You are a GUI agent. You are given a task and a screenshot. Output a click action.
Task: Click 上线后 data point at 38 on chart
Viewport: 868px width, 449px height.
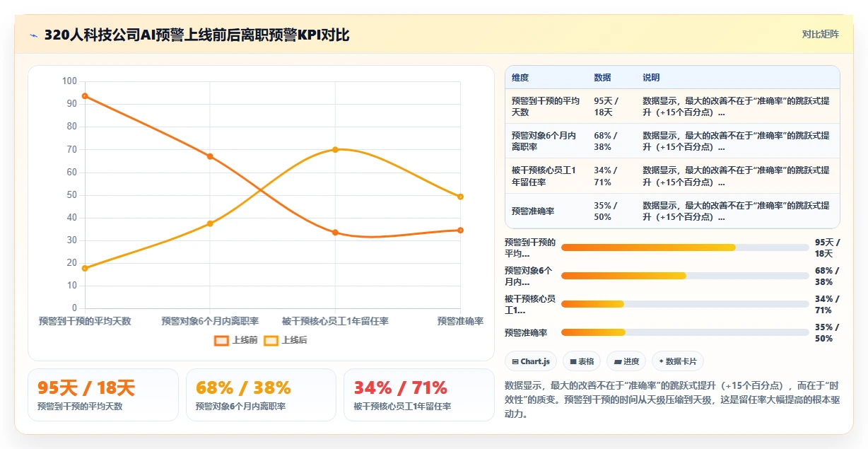tap(210, 223)
